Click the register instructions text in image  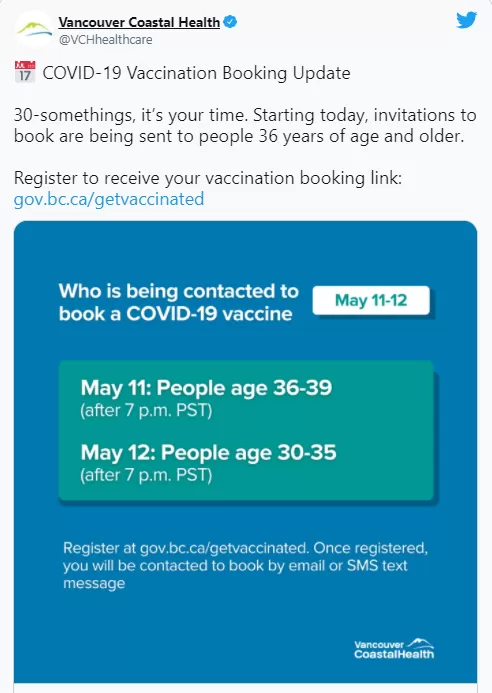[245, 565]
